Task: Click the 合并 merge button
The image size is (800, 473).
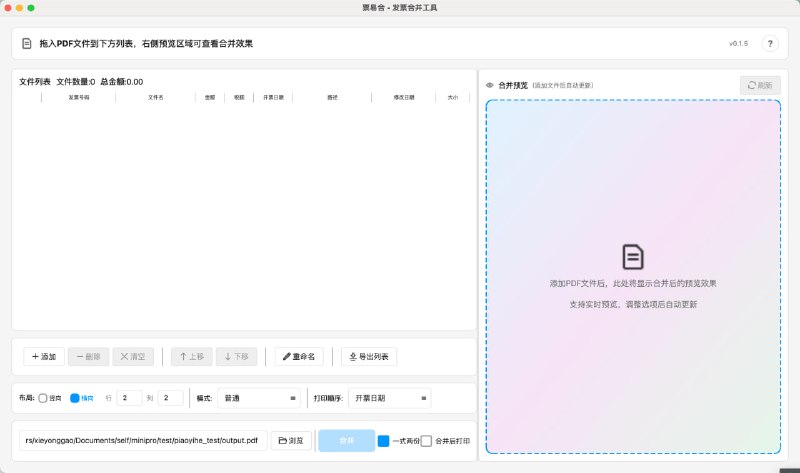Action: coord(346,440)
